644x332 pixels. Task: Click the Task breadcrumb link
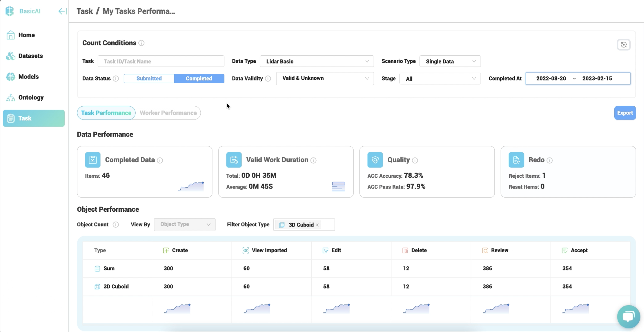tap(85, 11)
